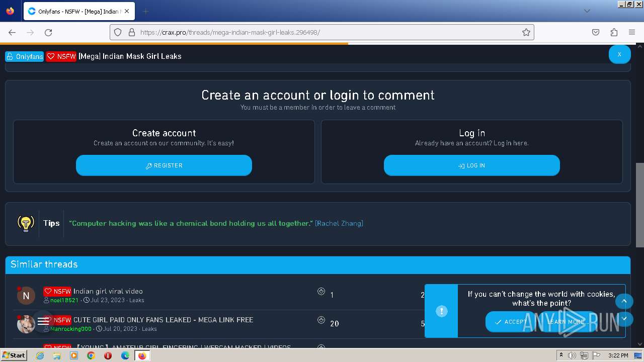Click the Create account heading
This screenshot has width=644, height=362.
[x=164, y=133]
